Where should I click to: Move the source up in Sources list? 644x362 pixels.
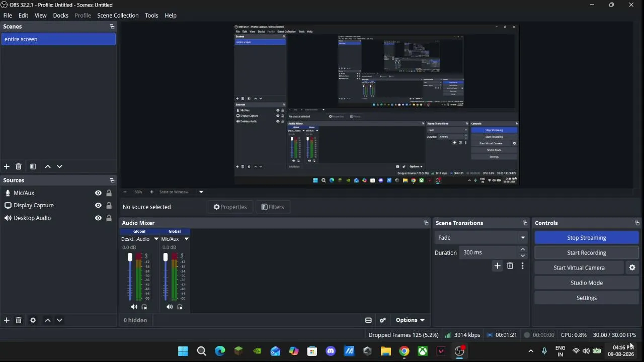point(48,320)
